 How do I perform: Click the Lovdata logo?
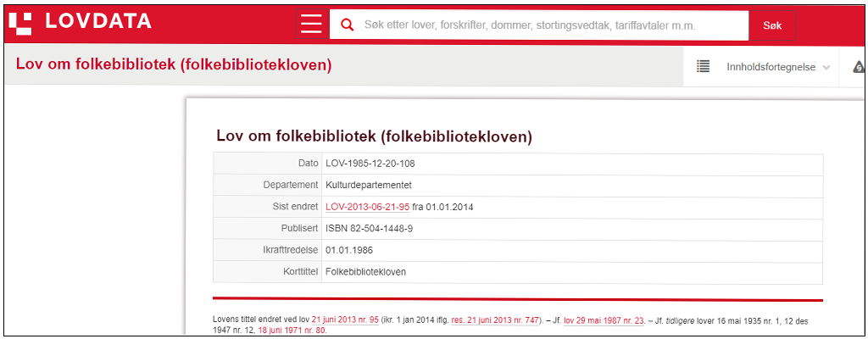click(81, 22)
